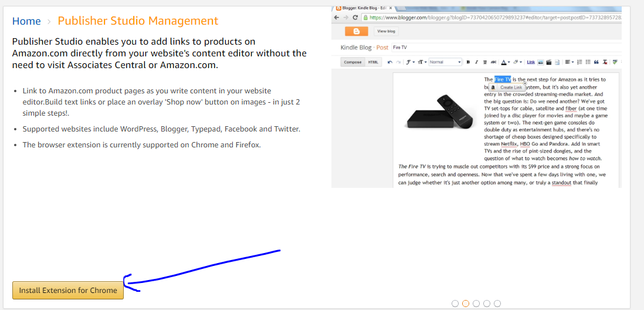Click the underlined word HBO in the post
This screenshot has width=644, height=310.
click(526, 144)
